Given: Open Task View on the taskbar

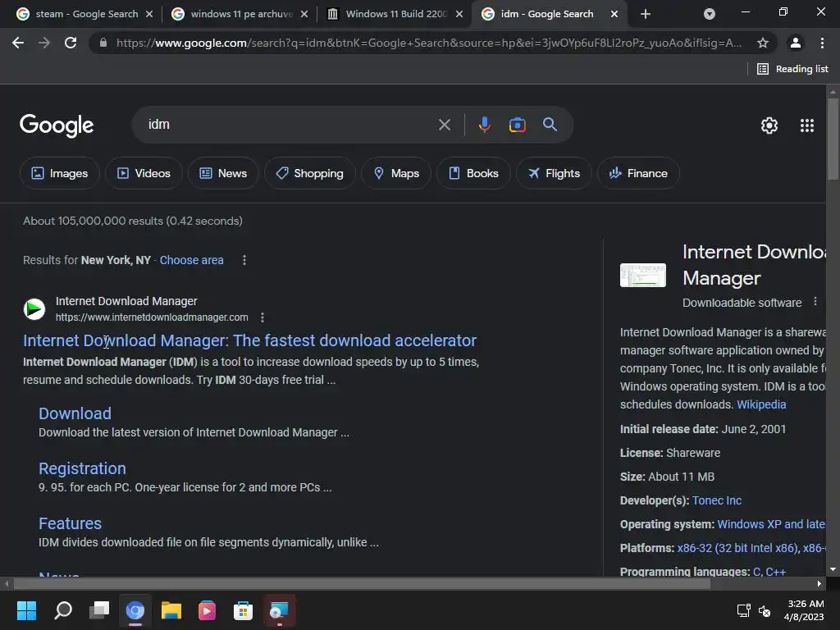Looking at the screenshot, I should click(99, 610).
